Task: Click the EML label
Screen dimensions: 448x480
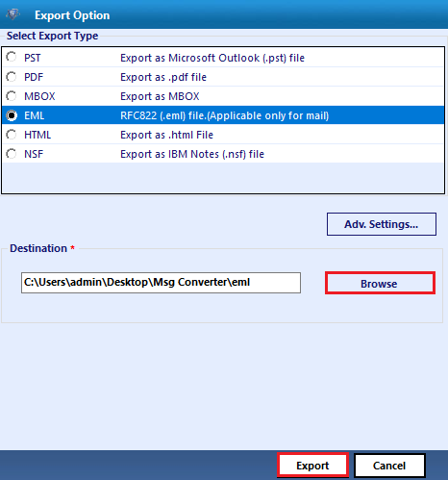Action: [x=35, y=115]
